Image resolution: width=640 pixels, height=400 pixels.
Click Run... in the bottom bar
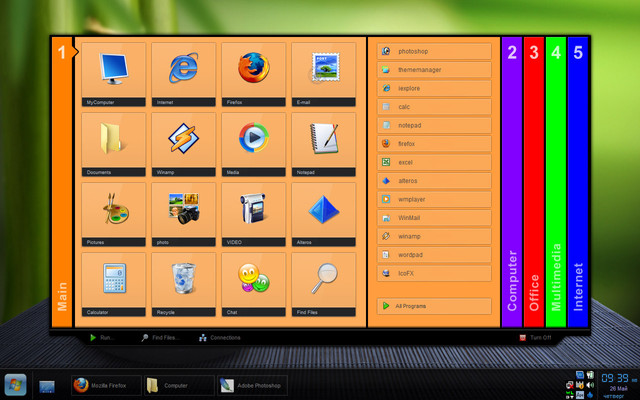click(101, 339)
